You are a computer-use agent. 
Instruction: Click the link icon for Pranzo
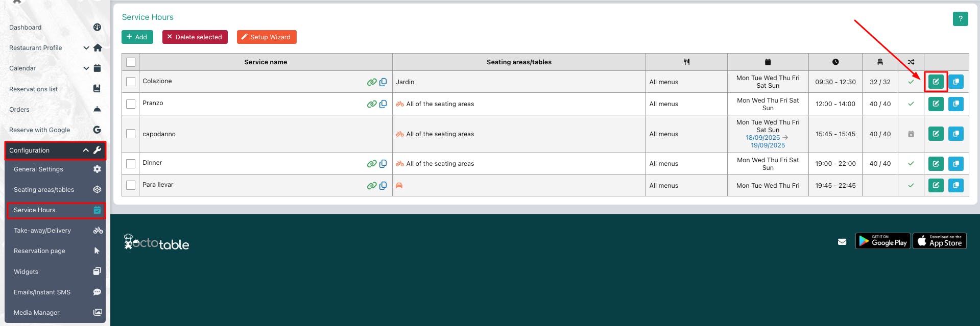[x=372, y=104]
